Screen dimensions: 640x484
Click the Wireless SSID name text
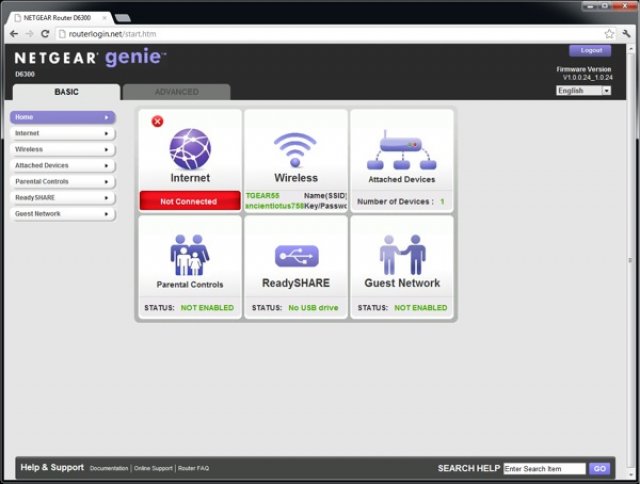click(x=262, y=196)
